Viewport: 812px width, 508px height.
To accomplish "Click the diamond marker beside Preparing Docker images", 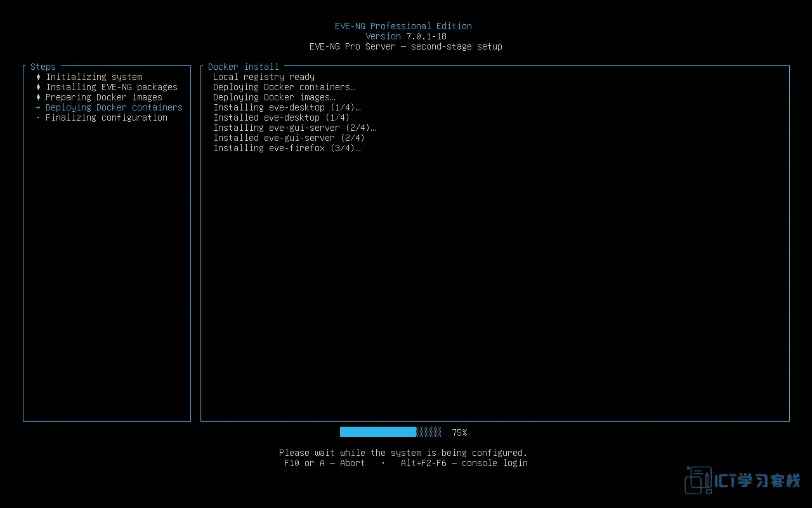I will click(x=38, y=97).
